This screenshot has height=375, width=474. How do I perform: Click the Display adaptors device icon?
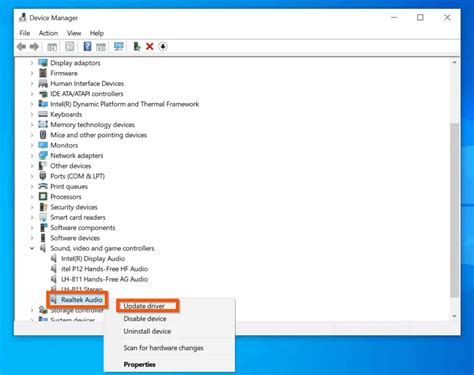click(43, 63)
